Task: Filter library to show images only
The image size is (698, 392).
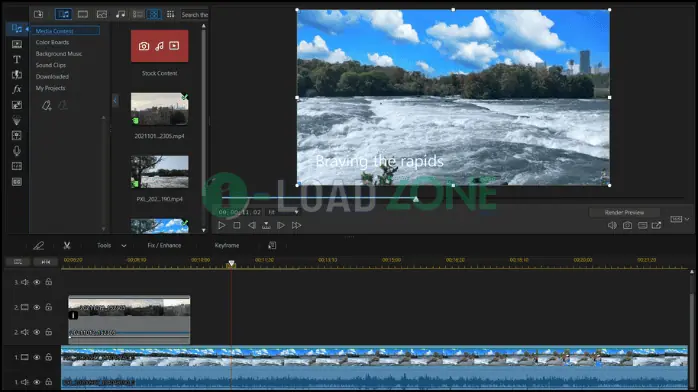Action: click(x=102, y=14)
